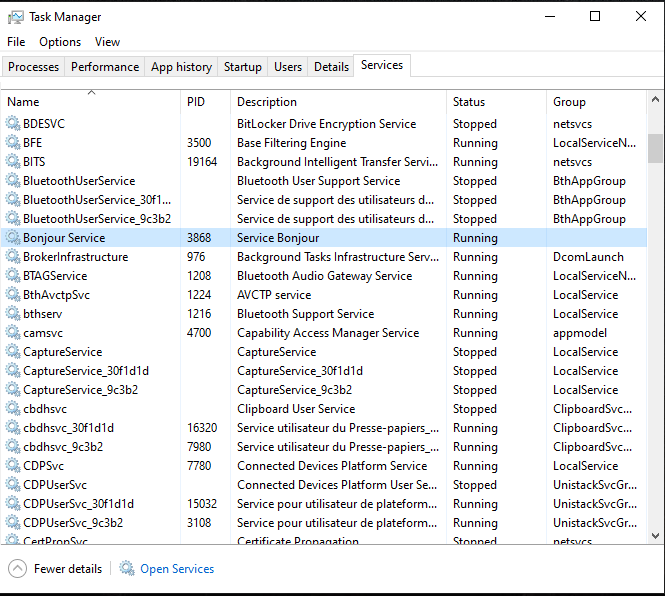The image size is (665, 596).
Task: Sort by the Name column header
Action: pyautogui.click(x=91, y=102)
